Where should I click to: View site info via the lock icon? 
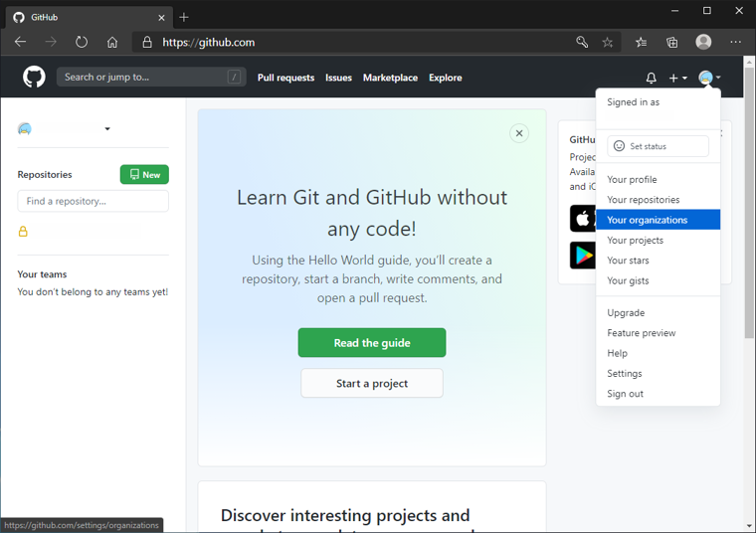[x=147, y=43]
